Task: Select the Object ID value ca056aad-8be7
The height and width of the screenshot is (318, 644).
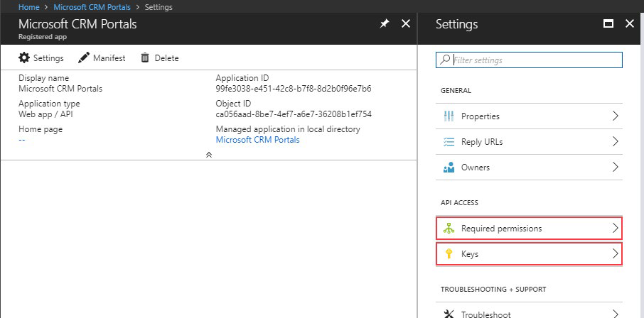Action: click(x=294, y=114)
